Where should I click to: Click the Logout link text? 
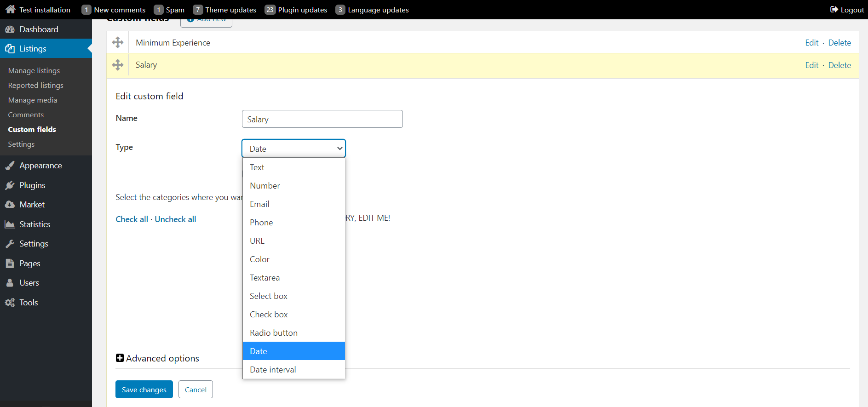pyautogui.click(x=852, y=10)
